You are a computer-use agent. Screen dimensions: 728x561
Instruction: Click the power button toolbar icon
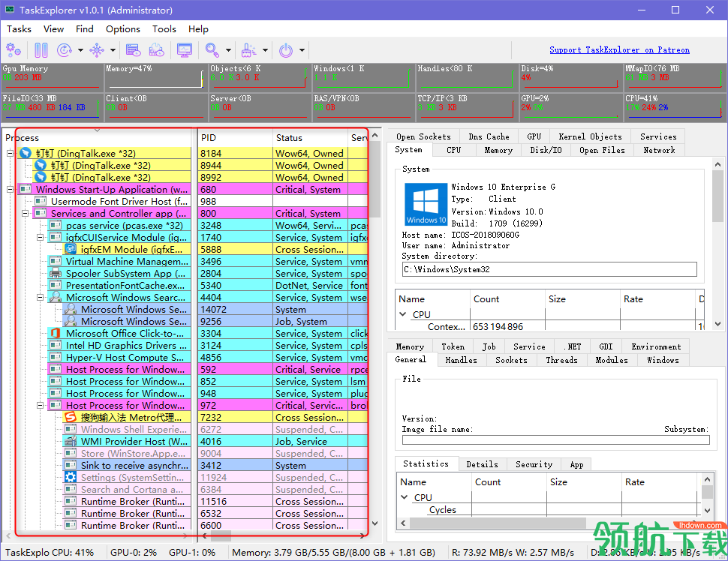click(x=286, y=49)
